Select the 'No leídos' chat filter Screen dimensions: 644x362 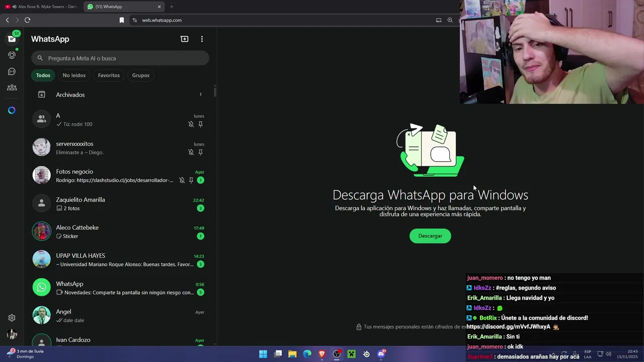74,75
